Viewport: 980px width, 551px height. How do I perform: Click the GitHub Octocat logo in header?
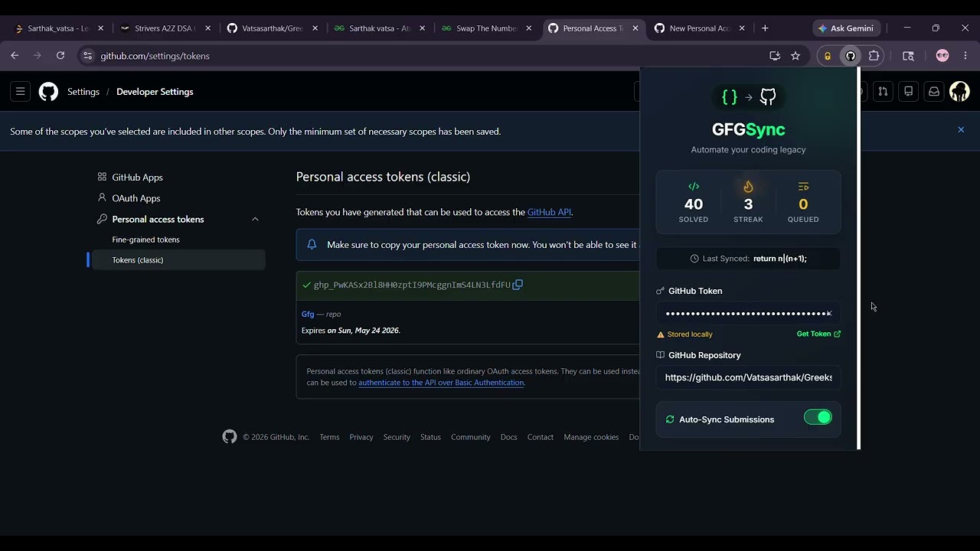[48, 92]
